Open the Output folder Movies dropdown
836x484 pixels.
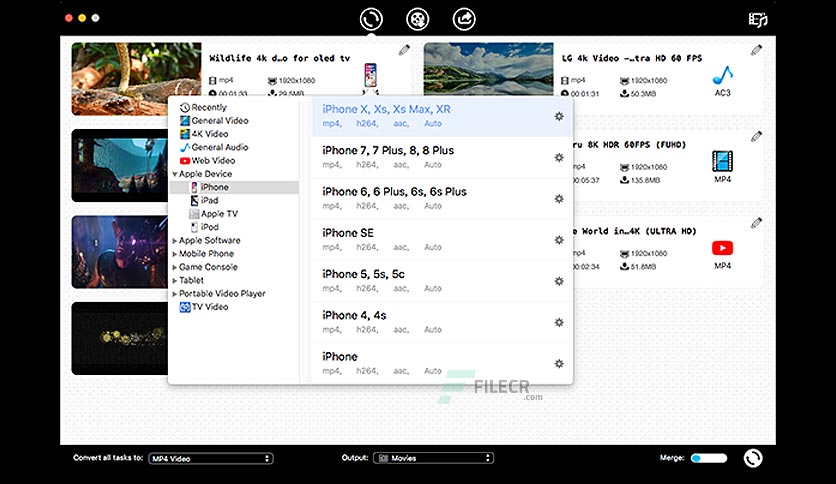pos(433,458)
